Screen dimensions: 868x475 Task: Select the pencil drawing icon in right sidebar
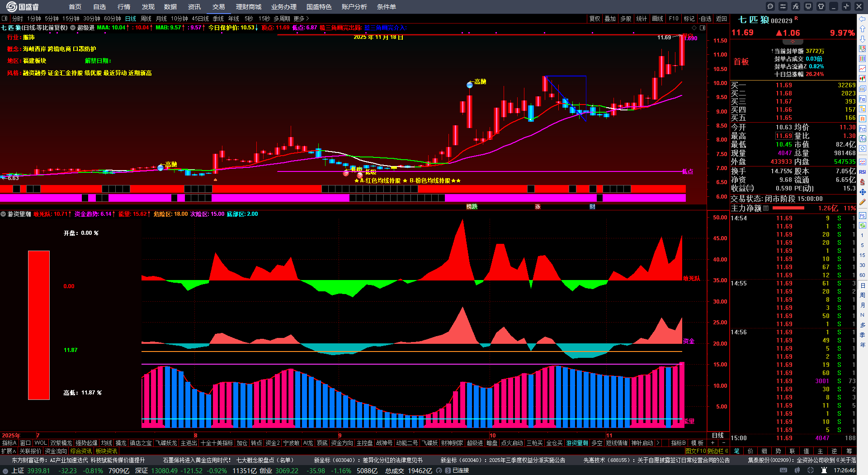click(863, 202)
